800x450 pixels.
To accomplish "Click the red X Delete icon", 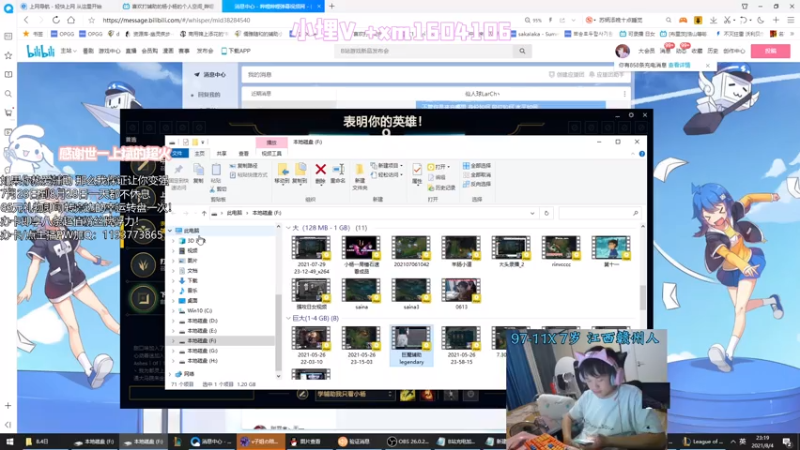I will 320,169.
